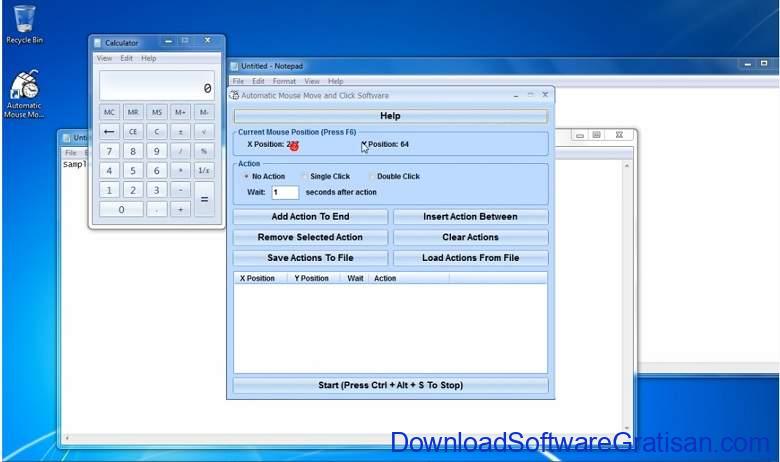Viewport: 780px width, 462px height.
Task: Click Save Actions To File button
Action: (x=310, y=258)
